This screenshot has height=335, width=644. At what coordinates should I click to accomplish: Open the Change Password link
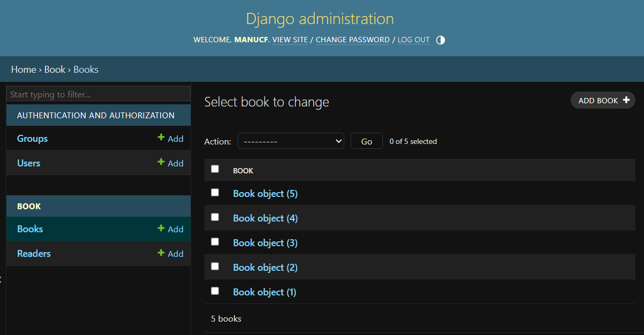pos(353,40)
